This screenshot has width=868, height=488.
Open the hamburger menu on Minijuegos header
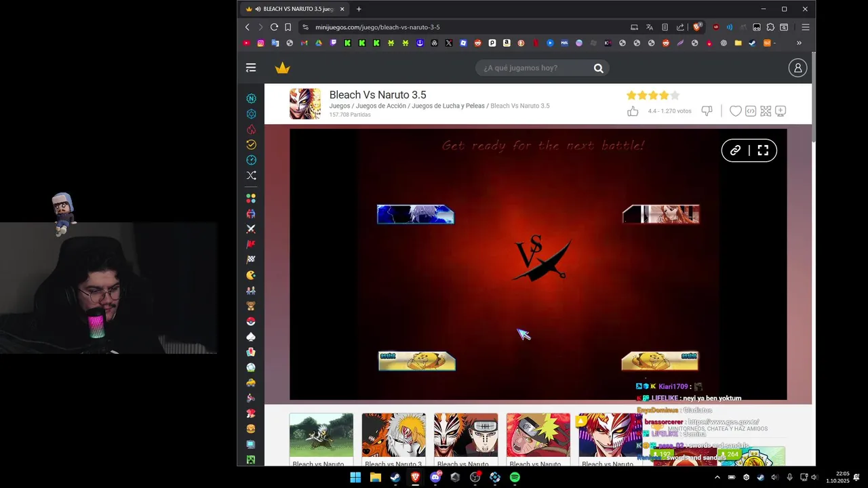coord(251,68)
